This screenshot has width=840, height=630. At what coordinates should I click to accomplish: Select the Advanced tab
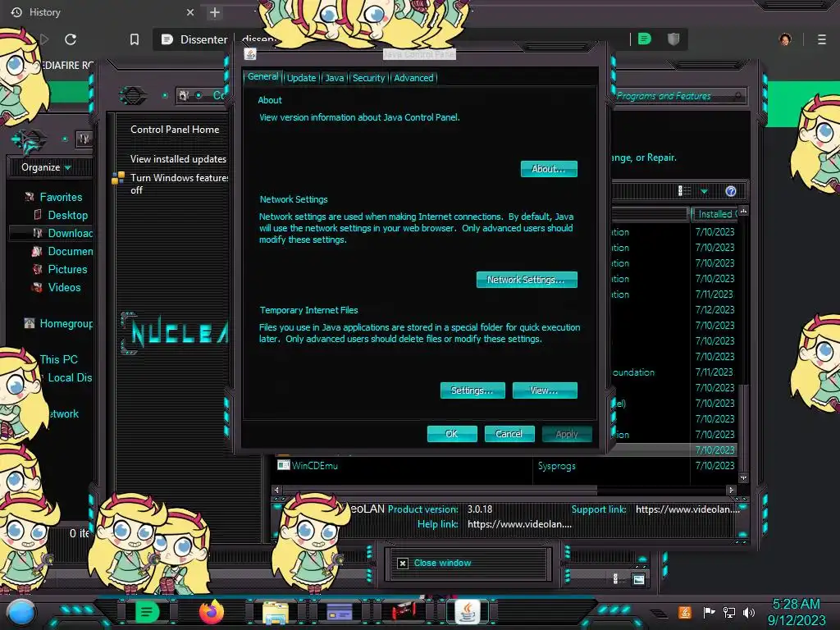click(x=413, y=78)
